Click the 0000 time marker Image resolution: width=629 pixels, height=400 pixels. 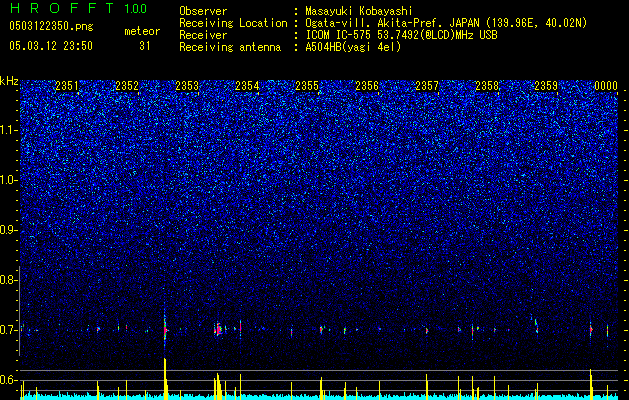click(606, 86)
